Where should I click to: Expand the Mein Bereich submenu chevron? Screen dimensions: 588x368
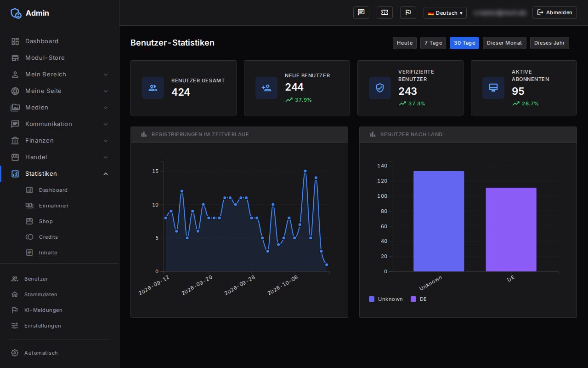[106, 74]
